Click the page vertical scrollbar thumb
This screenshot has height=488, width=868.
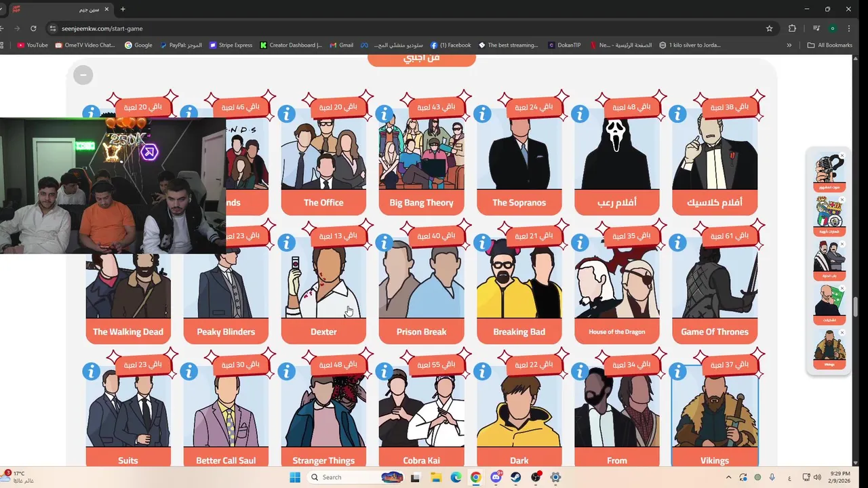[x=856, y=307]
